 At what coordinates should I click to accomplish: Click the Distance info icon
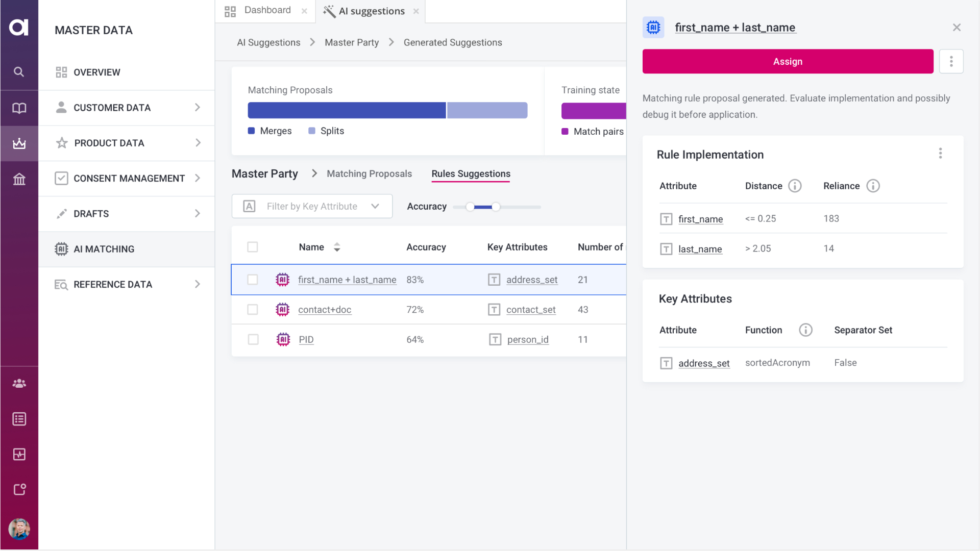coord(795,186)
